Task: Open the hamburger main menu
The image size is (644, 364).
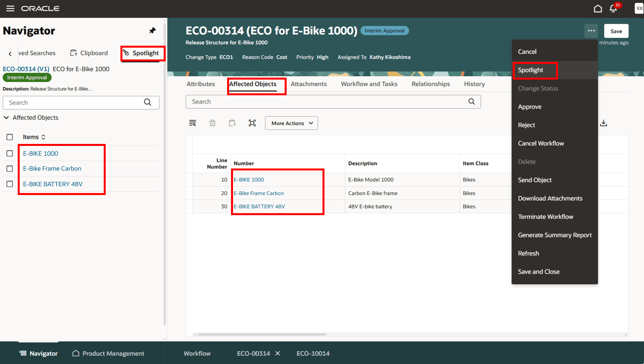Action: click(10, 8)
